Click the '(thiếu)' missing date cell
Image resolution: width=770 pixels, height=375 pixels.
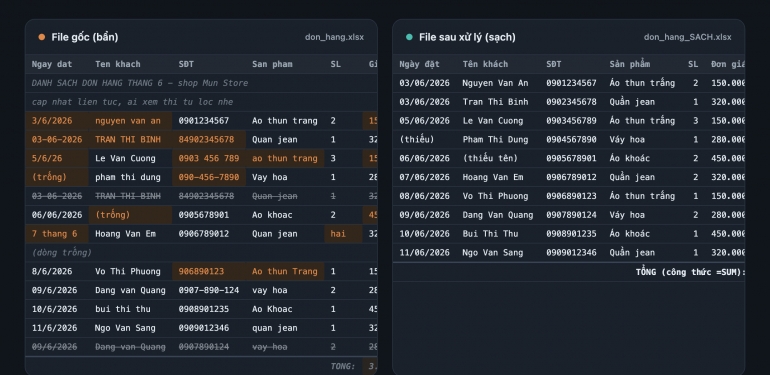pyautogui.click(x=416, y=139)
